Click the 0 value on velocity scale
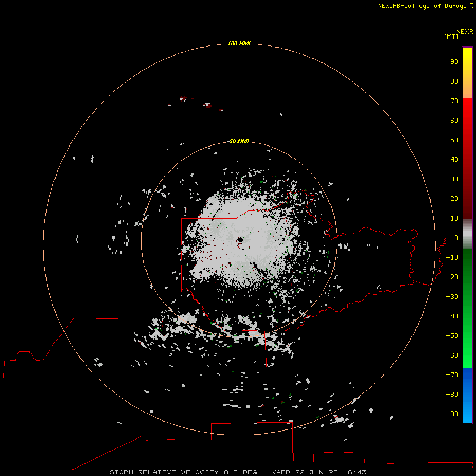Screen dimensions: 476x476 click(456, 238)
